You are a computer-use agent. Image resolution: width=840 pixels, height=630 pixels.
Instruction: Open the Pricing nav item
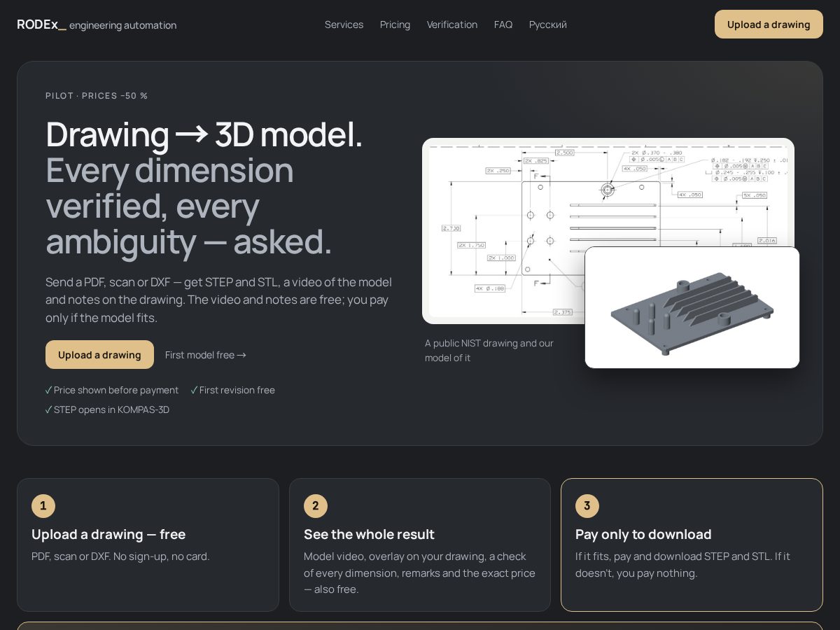point(395,24)
